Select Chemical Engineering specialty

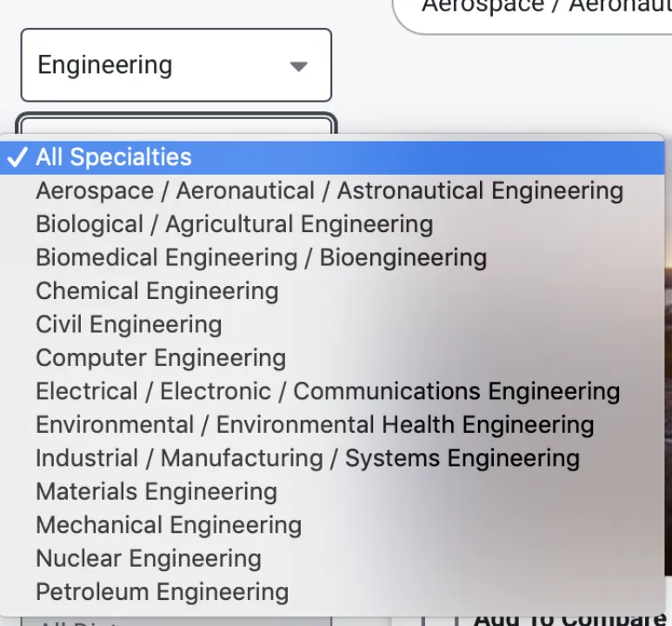(x=332, y=291)
